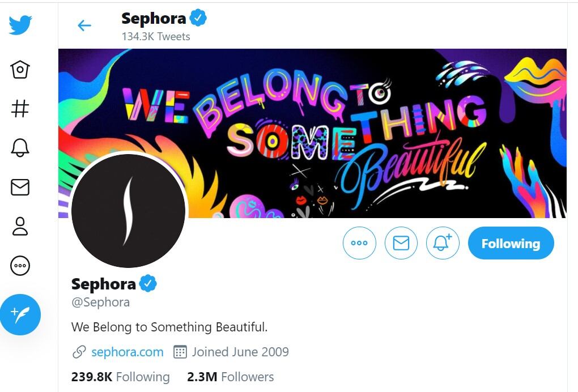Open Explore with the hashtag icon
The height and width of the screenshot is (392, 578).
(x=20, y=108)
